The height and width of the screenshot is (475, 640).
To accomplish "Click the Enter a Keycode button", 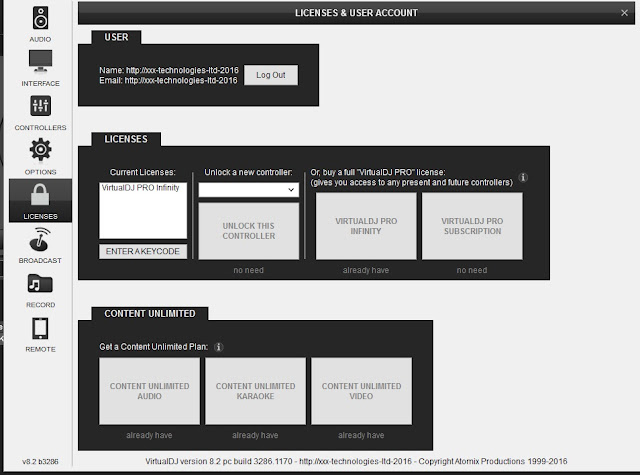I will pyautogui.click(x=143, y=251).
